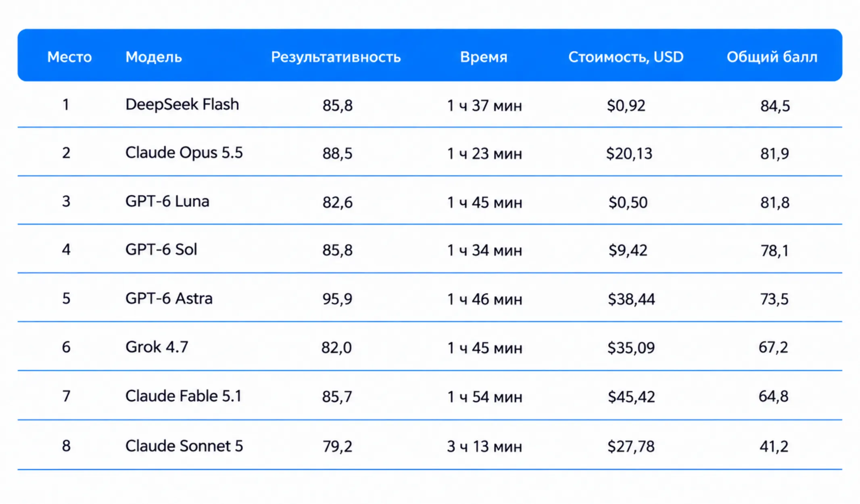The width and height of the screenshot is (860, 504).
Task: Click the Результативность column header
Action: click(x=336, y=57)
